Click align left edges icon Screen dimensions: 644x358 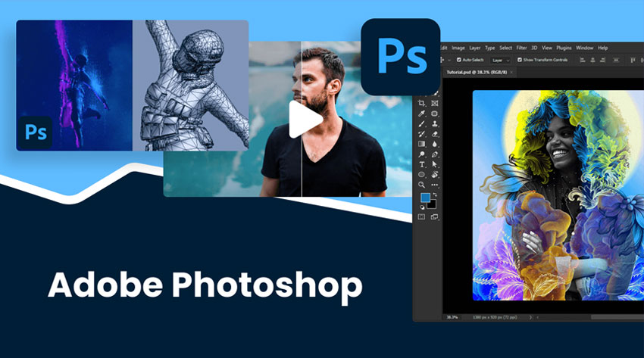tap(583, 60)
